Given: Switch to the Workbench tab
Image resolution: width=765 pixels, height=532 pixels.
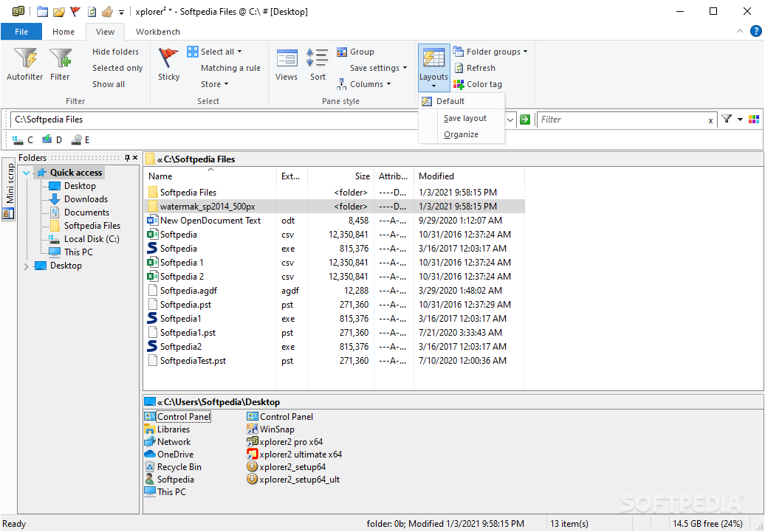Looking at the screenshot, I should [x=158, y=32].
